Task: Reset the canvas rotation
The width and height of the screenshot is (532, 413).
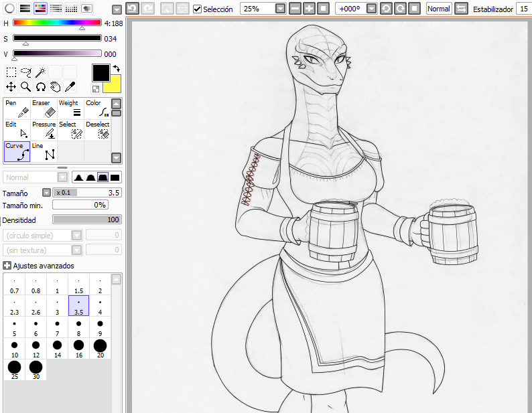Action: [414, 9]
